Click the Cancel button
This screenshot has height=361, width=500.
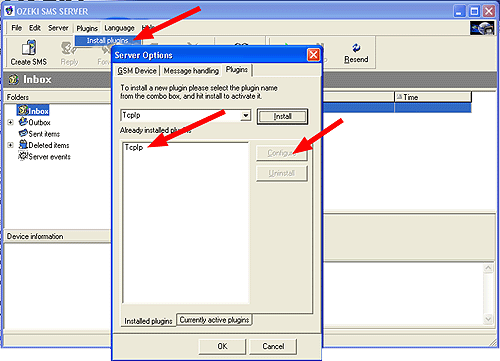pos(273,346)
